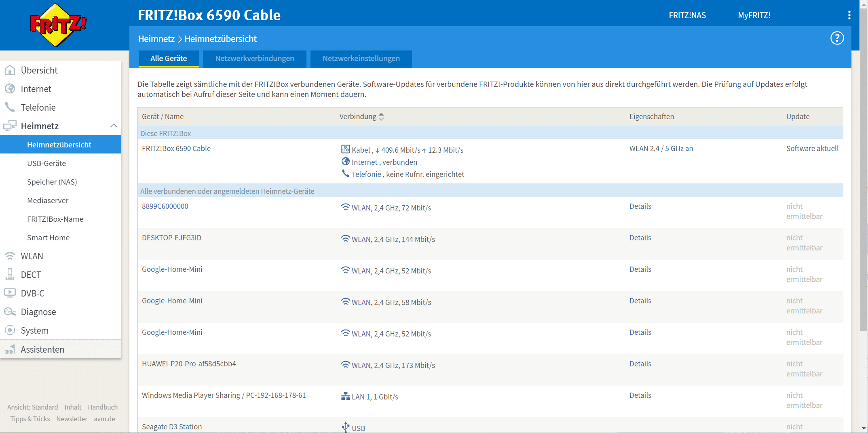
Task: Open the help question mark icon
Action: (837, 38)
